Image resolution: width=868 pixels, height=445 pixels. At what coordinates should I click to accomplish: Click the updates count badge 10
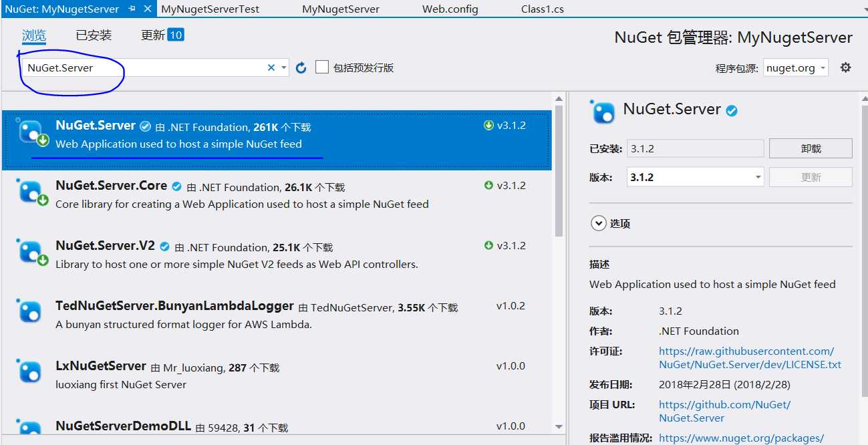[176, 35]
